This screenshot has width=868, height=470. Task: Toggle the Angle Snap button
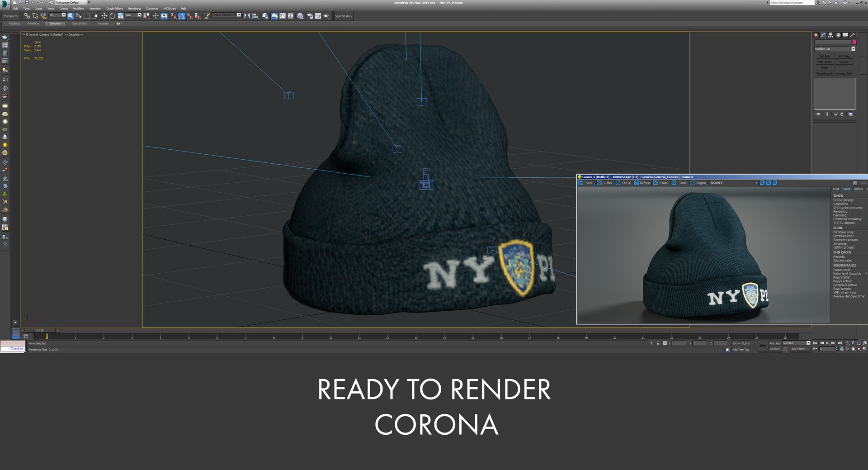[182, 16]
